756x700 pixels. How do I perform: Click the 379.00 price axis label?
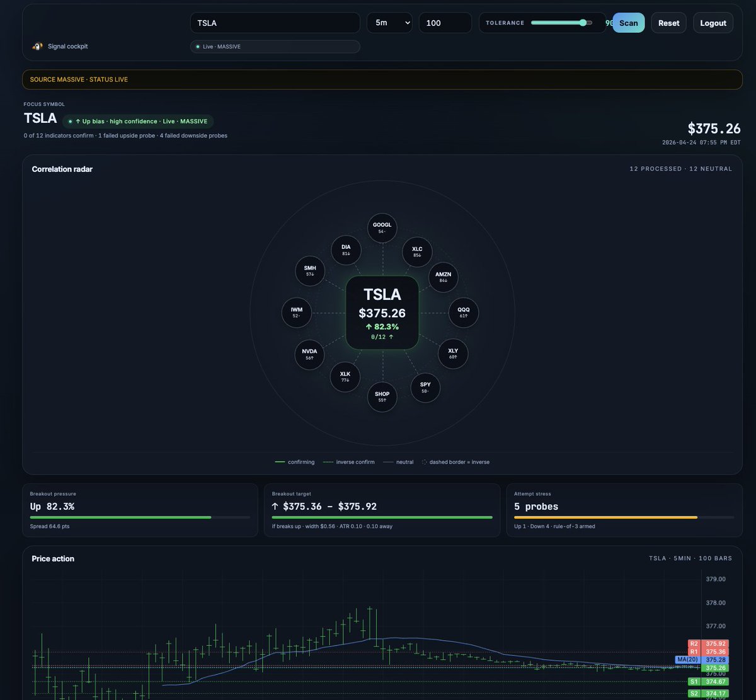tap(716, 579)
